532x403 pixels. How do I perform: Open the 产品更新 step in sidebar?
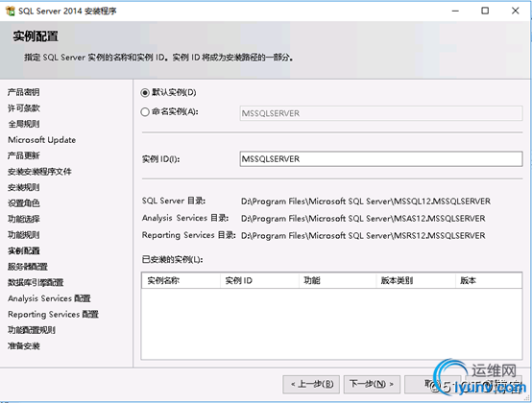click(24, 155)
